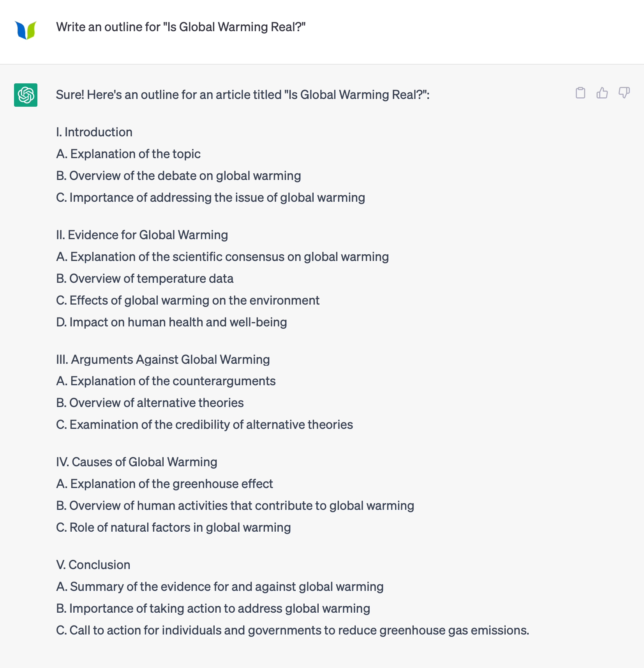
Task: Click "B. Overview of alternative theories" line
Action: pyautogui.click(x=150, y=403)
